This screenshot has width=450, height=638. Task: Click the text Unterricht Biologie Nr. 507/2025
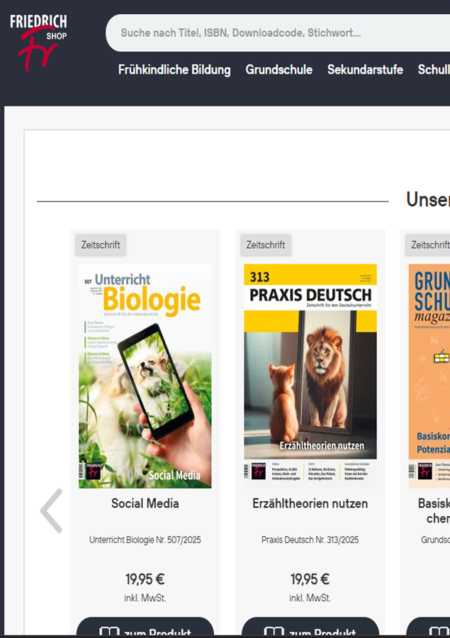145,540
